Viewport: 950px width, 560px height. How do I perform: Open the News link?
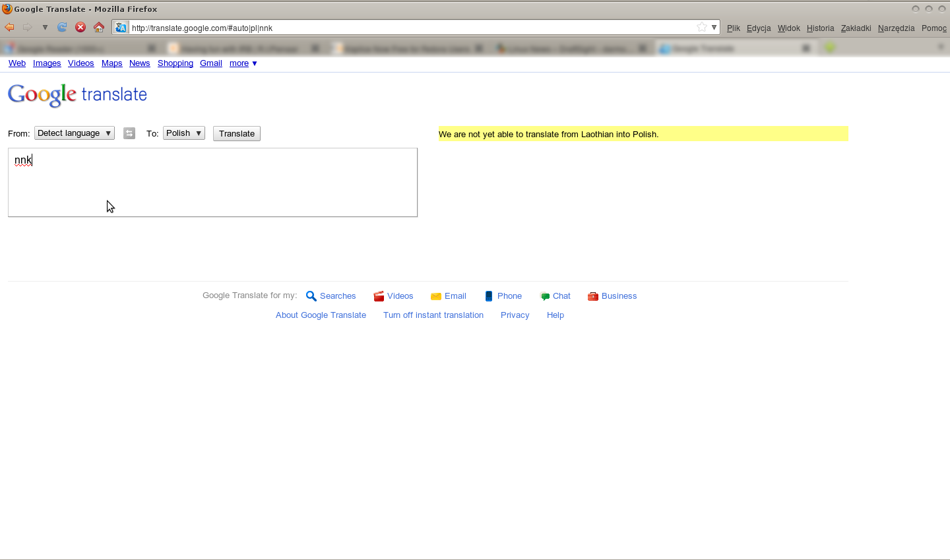(x=140, y=63)
